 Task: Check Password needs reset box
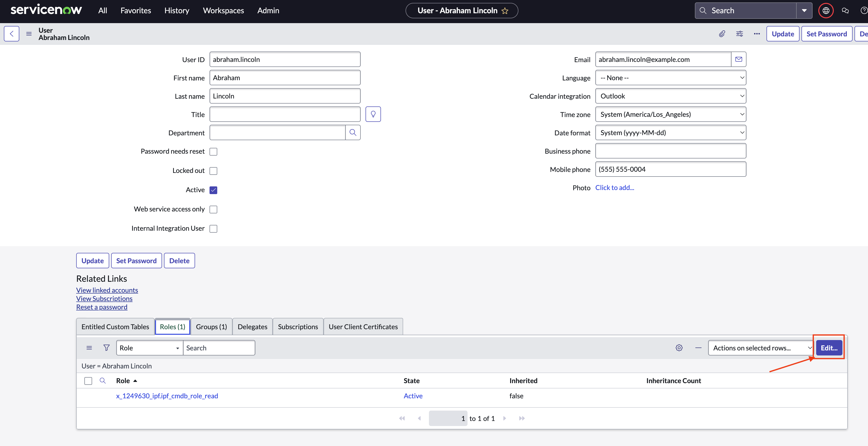[213, 152]
